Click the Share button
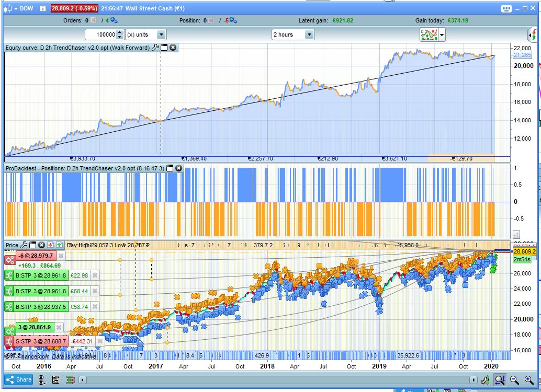 (19, 380)
